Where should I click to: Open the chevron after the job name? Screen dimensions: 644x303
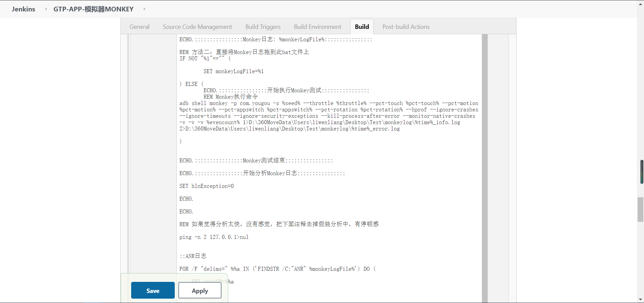144,9
